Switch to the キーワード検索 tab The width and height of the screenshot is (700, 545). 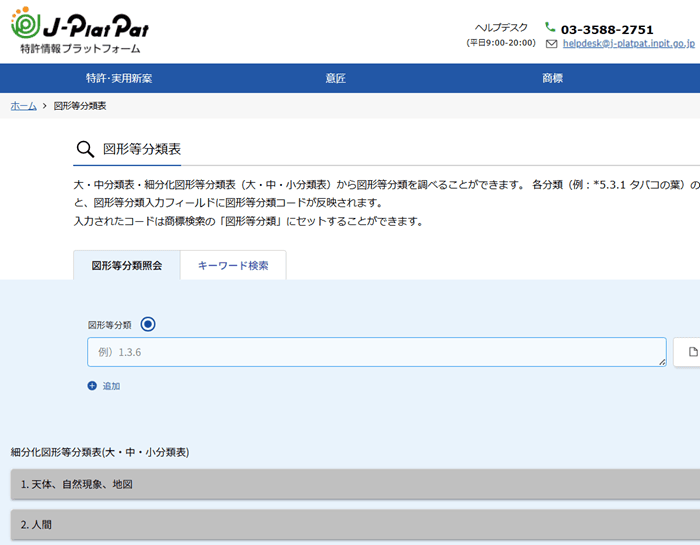click(233, 266)
